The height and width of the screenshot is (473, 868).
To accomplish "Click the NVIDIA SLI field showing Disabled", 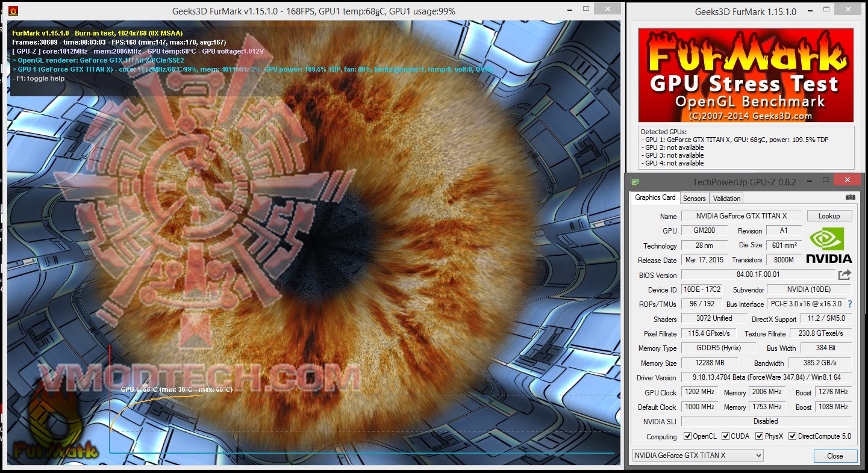I will point(767,422).
